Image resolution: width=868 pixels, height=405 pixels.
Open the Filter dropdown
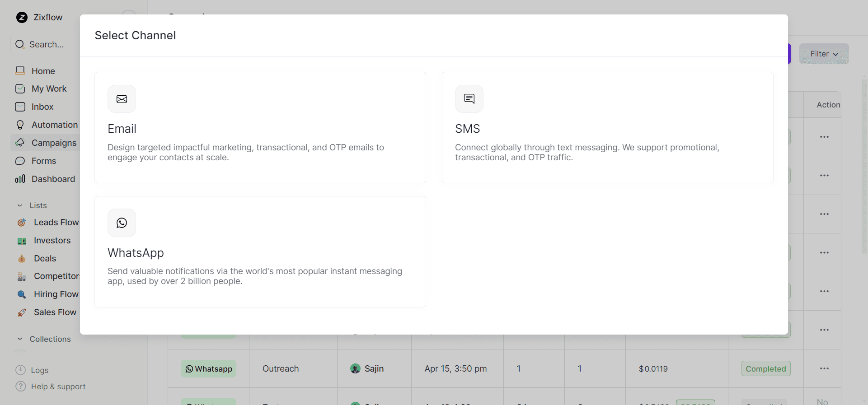pos(824,54)
